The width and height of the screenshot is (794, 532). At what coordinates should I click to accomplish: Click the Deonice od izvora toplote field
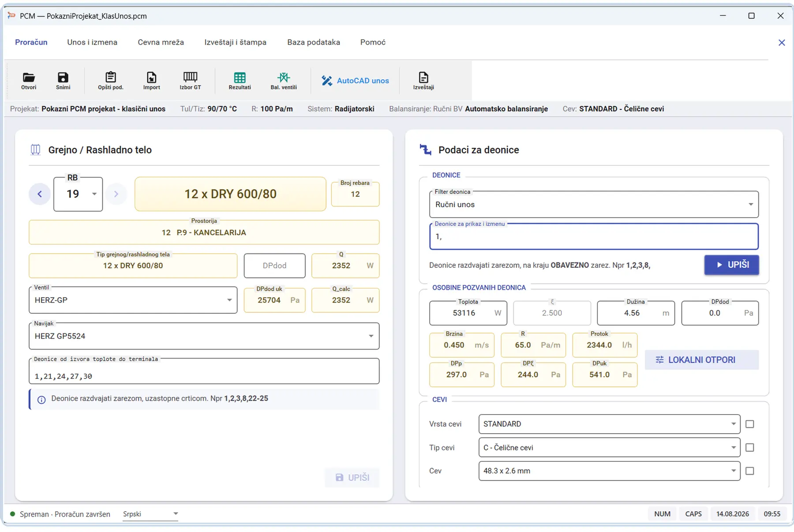pyautogui.click(x=204, y=371)
